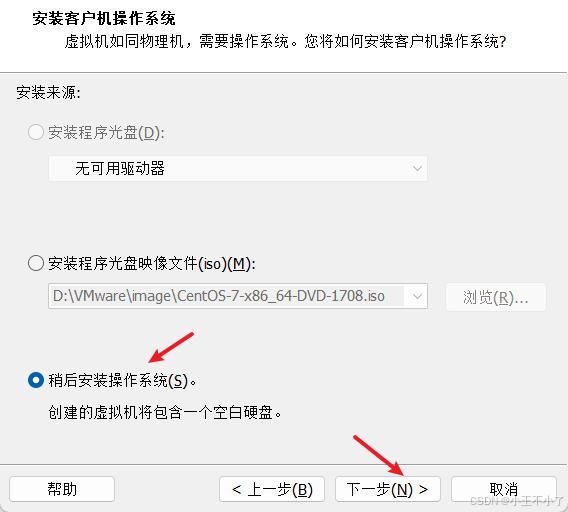Click the 浏览(R)... browse button
The height and width of the screenshot is (512, 568).
click(x=496, y=297)
